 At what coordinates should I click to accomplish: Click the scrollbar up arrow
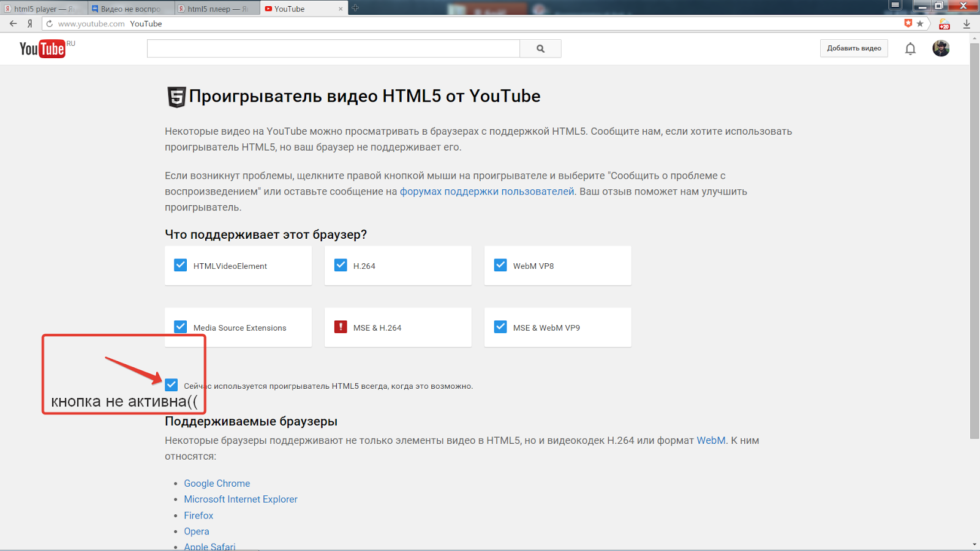pos(974,38)
